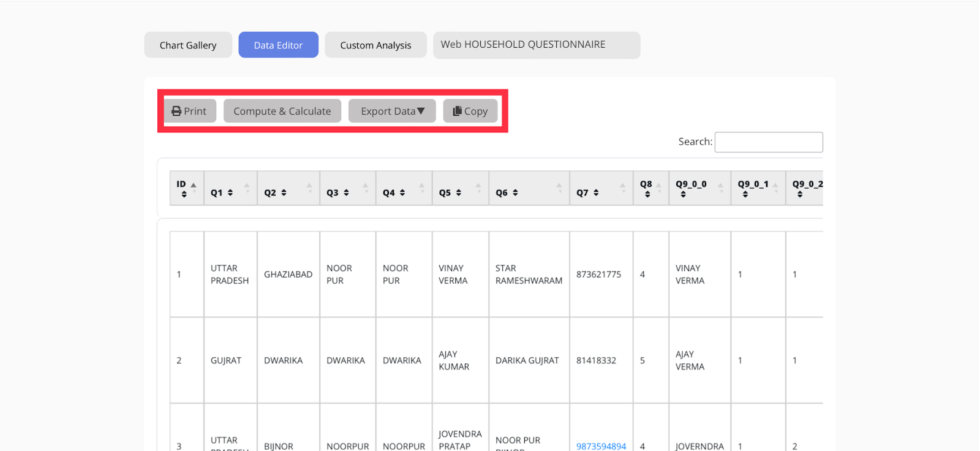This screenshot has width=980, height=451.
Task: Sort table by Q8 column
Action: [651, 188]
